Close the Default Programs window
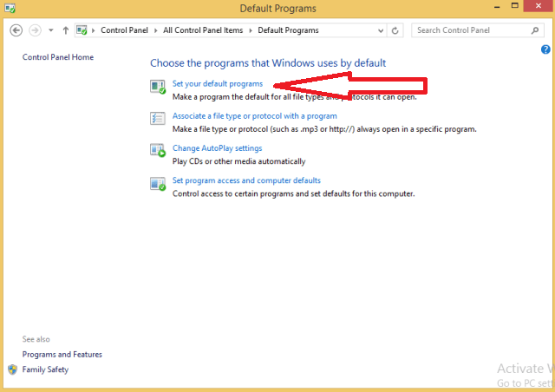The image size is (555, 392). [x=539, y=6]
